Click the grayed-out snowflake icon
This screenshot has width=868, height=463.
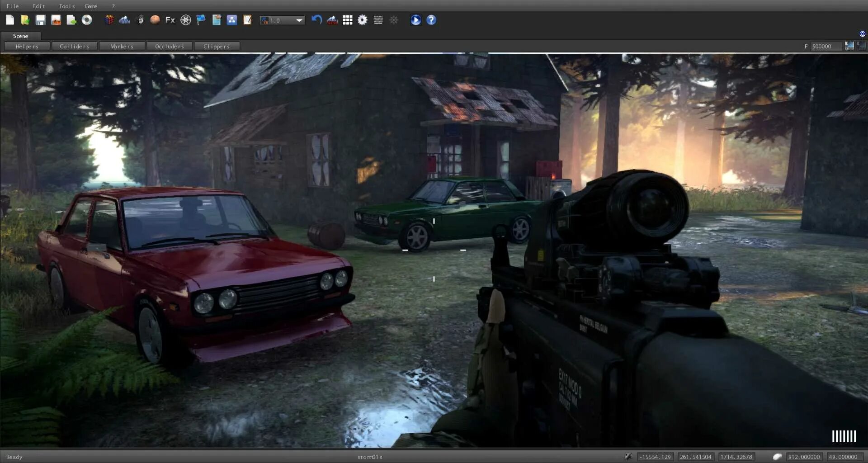pos(394,20)
